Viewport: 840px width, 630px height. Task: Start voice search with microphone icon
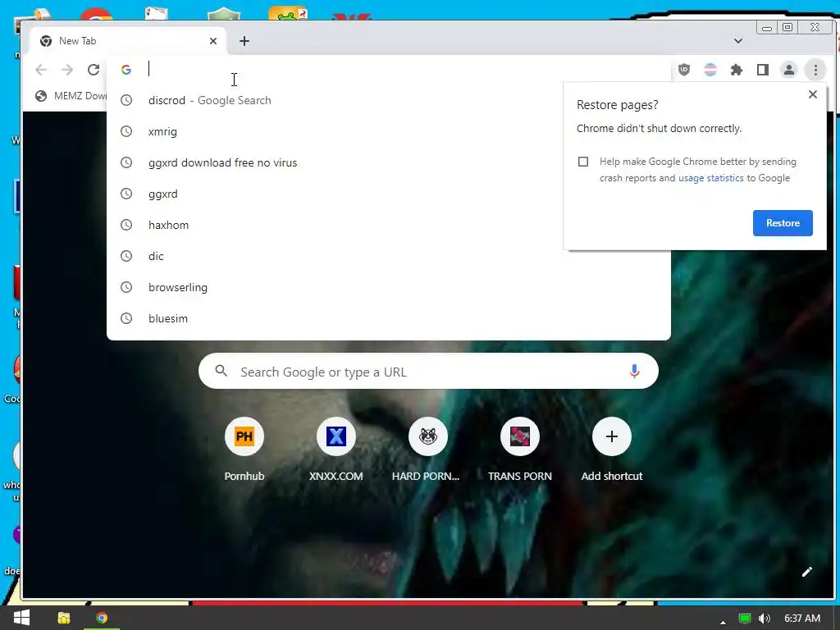[x=634, y=372]
